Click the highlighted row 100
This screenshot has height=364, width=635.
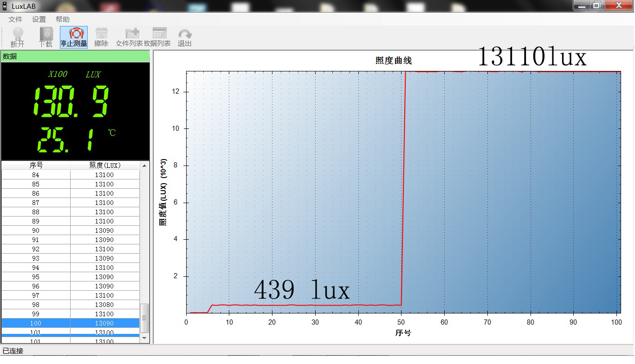click(71, 323)
